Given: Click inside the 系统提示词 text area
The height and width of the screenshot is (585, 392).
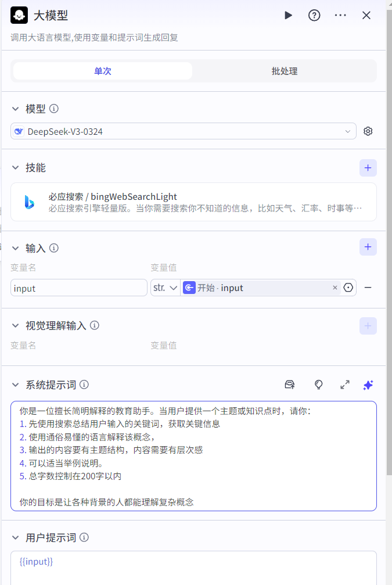Looking at the screenshot, I should click(193, 456).
